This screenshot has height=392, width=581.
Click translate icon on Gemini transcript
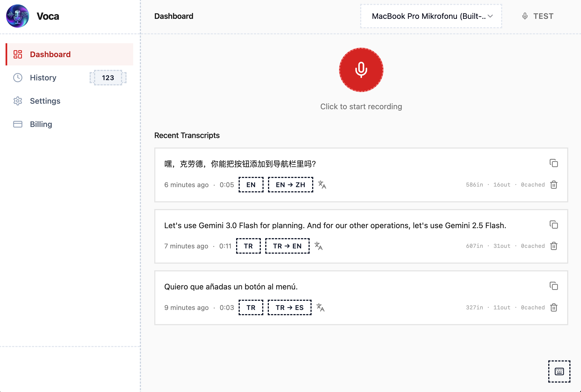(319, 246)
